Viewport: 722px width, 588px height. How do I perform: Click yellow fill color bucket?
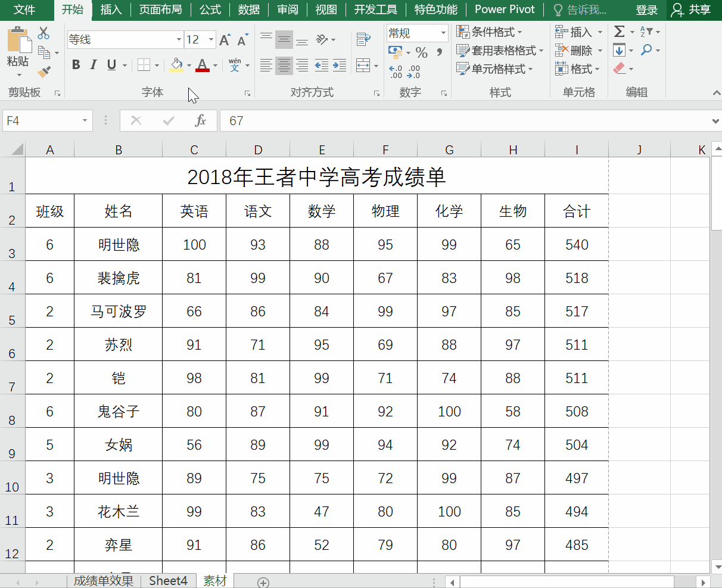click(176, 65)
